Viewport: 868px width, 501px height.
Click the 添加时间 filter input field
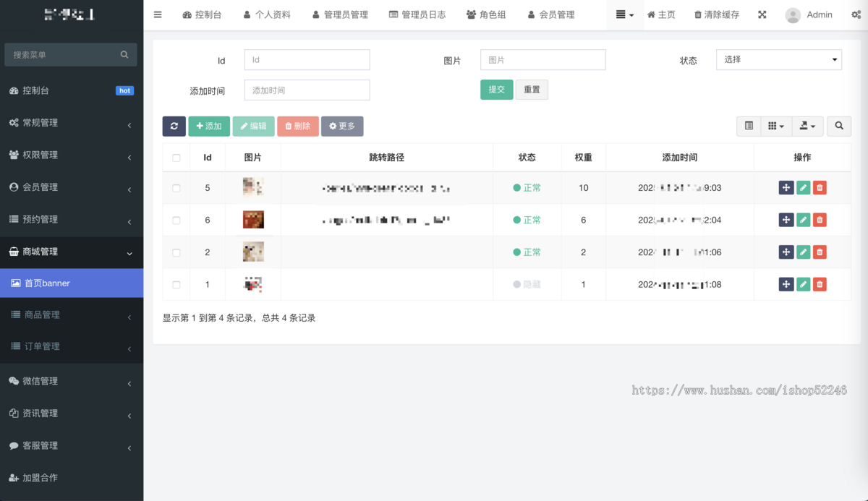(x=307, y=90)
